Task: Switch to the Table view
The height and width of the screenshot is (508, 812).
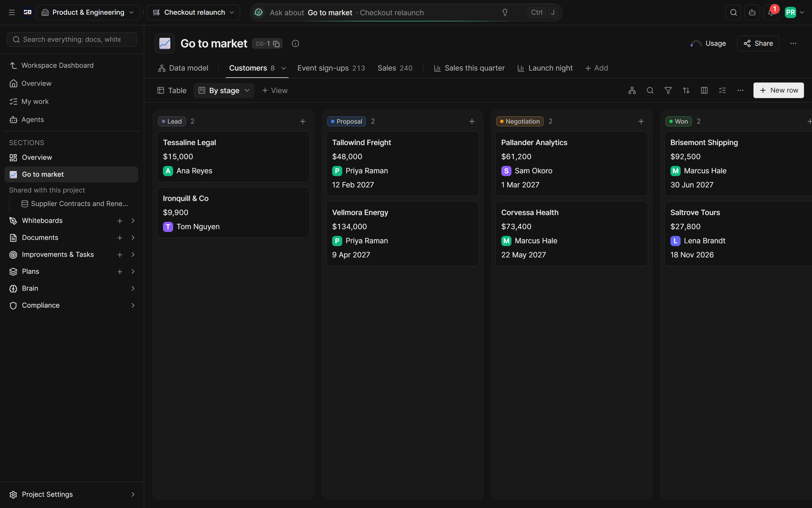Action: click(172, 90)
